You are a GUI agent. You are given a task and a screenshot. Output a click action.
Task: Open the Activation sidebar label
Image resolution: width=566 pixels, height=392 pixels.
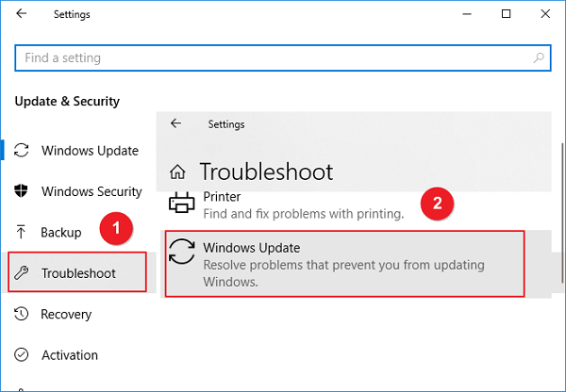point(70,355)
